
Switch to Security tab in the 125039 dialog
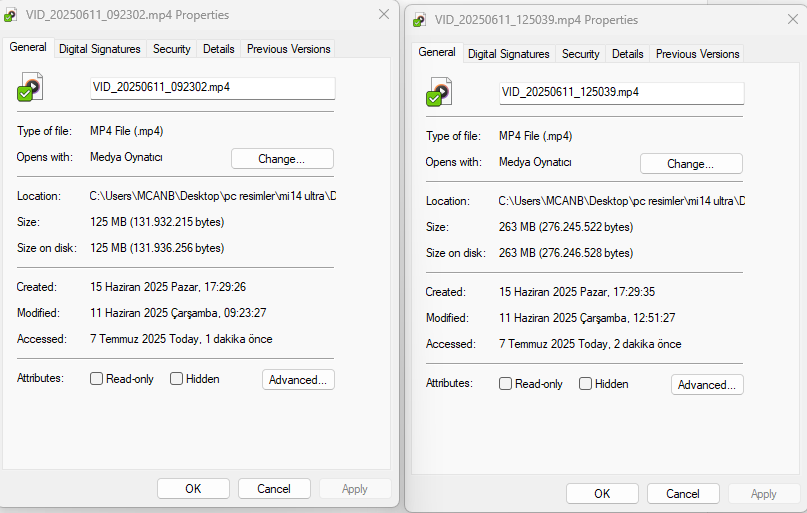580,54
